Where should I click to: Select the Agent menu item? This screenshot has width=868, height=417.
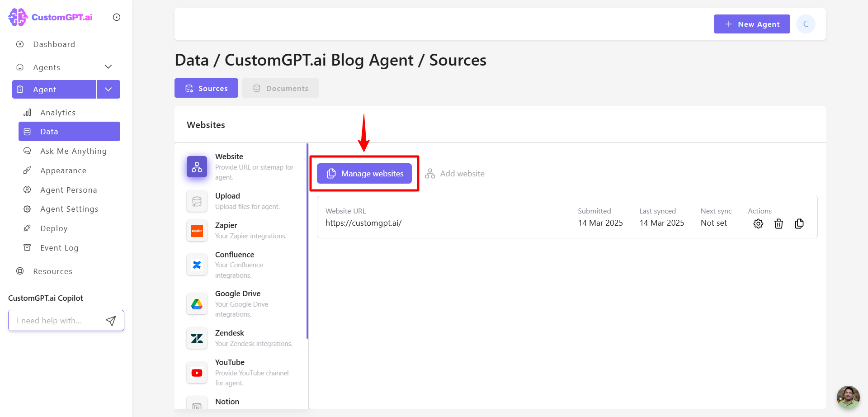pos(54,90)
